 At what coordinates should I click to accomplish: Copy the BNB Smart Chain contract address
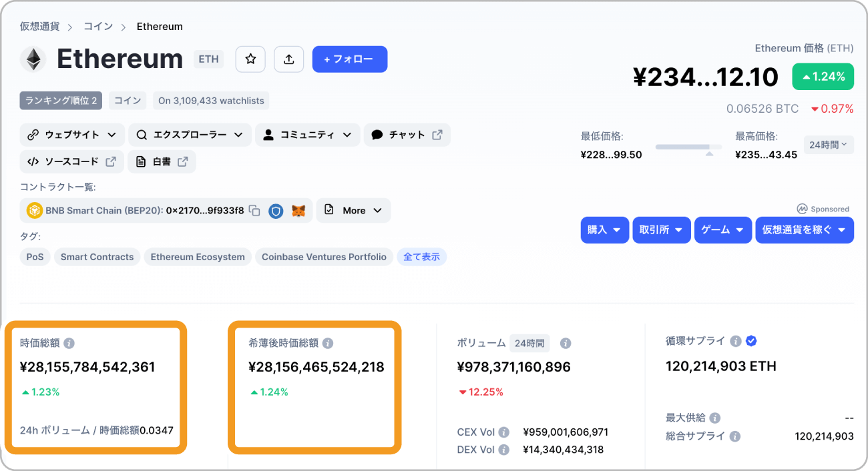pos(254,211)
